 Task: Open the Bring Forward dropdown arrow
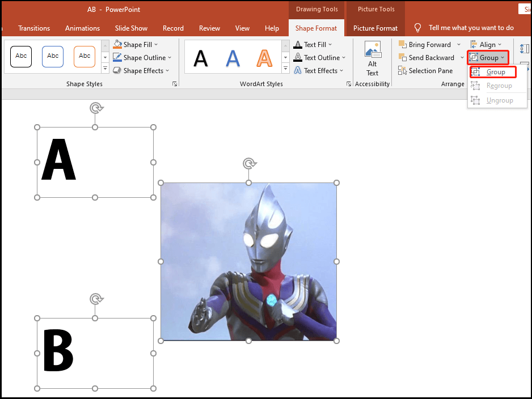point(459,44)
